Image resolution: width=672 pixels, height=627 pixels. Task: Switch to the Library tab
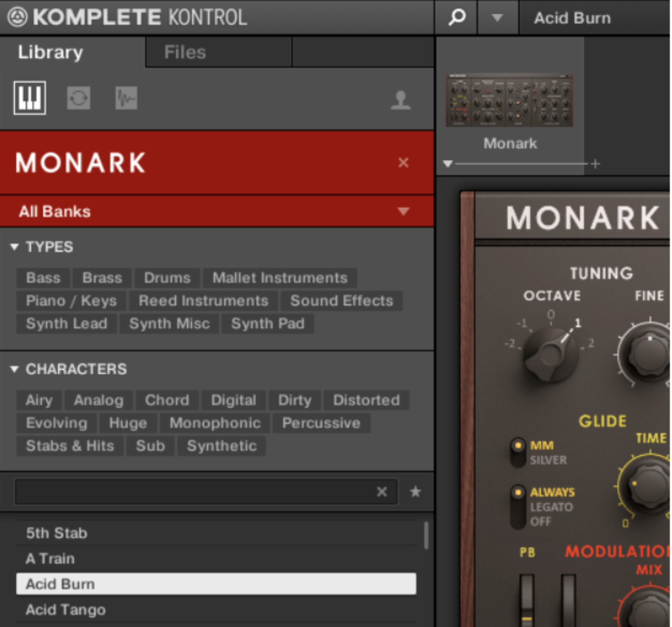click(x=50, y=52)
